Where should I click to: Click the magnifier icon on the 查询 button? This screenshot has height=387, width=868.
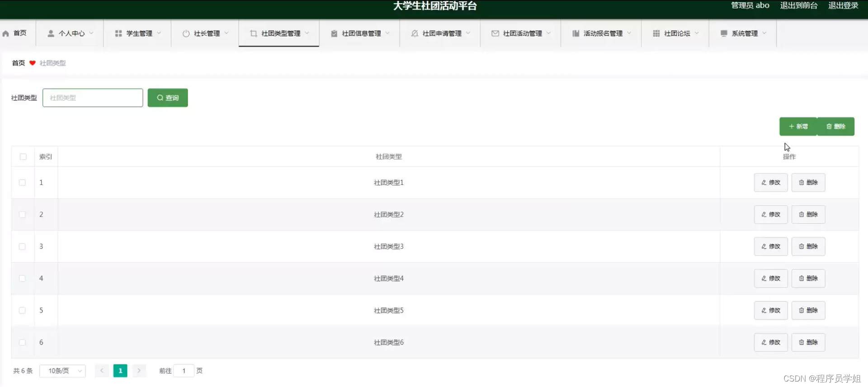pyautogui.click(x=160, y=98)
